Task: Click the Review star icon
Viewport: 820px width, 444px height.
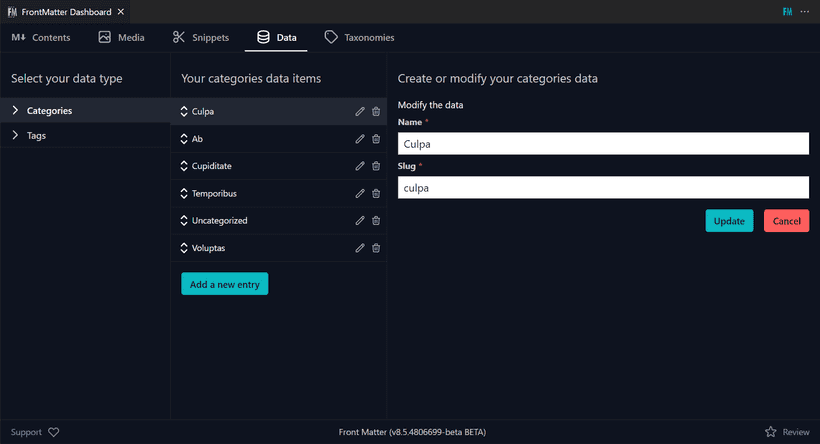Action: tap(770, 432)
